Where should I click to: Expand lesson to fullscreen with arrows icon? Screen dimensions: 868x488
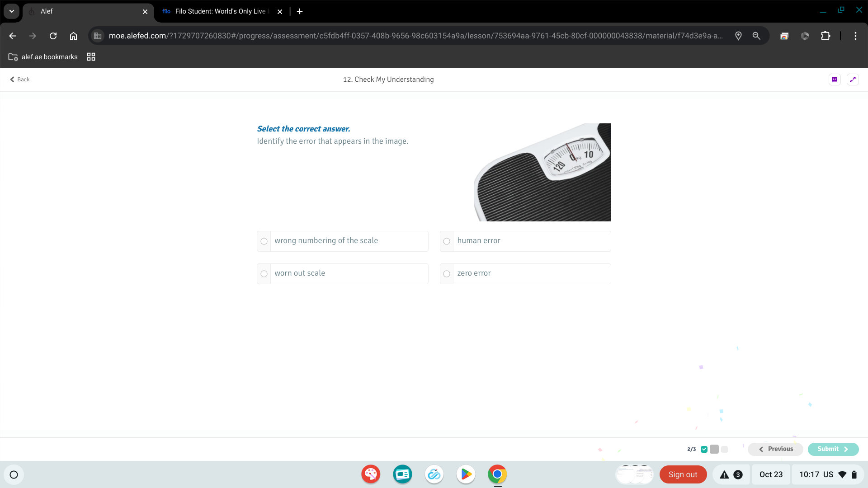pos(853,80)
